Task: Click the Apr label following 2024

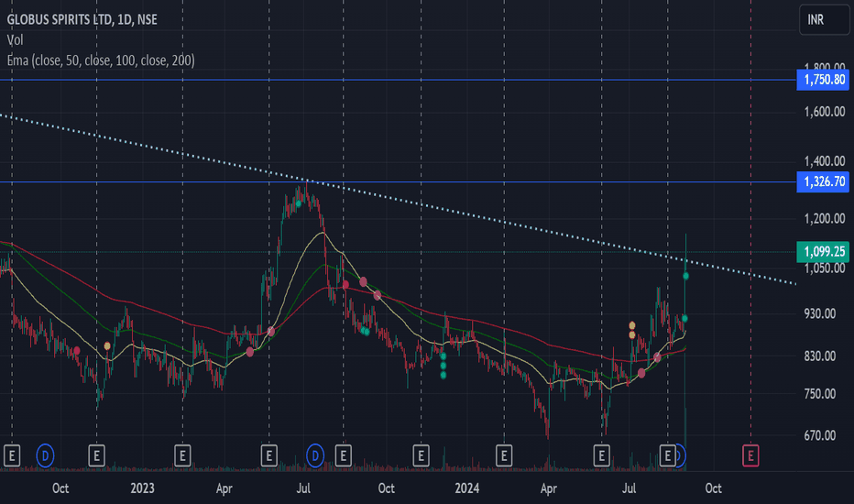Action: [x=549, y=488]
